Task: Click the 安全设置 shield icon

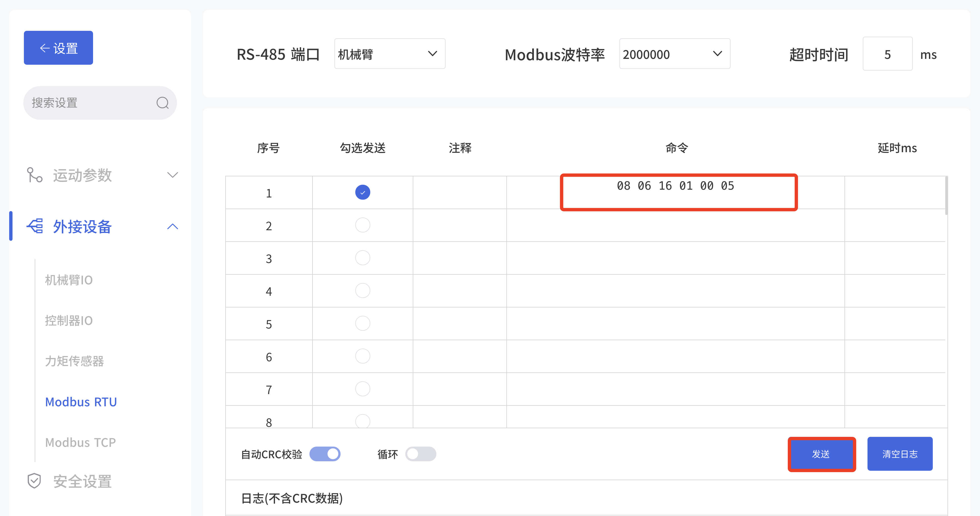Action: 34,481
